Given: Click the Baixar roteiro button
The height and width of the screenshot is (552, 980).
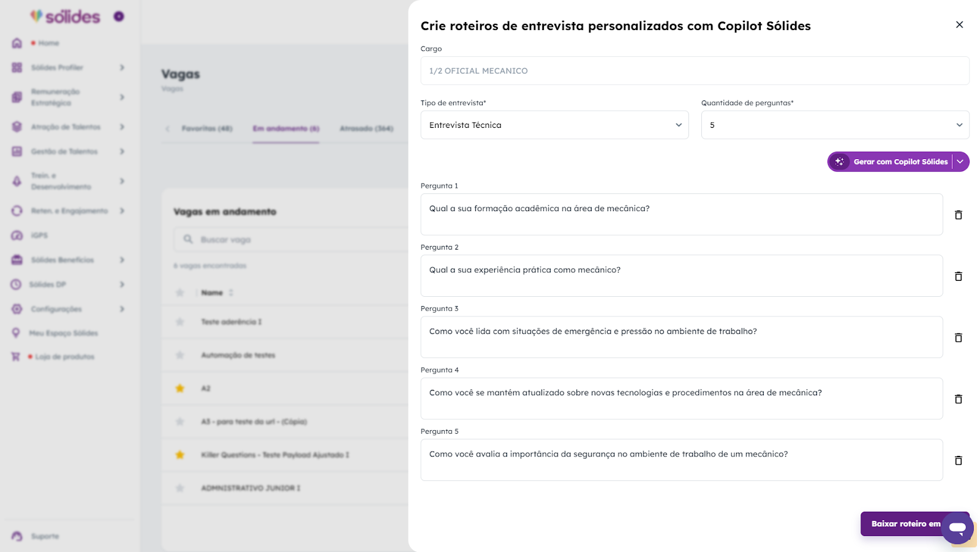Looking at the screenshot, I should point(906,524).
